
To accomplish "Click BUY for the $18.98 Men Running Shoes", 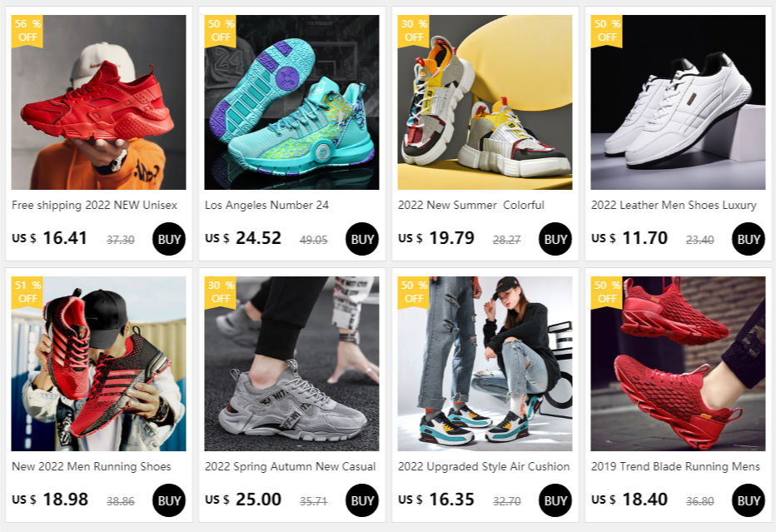I will click(169, 500).
